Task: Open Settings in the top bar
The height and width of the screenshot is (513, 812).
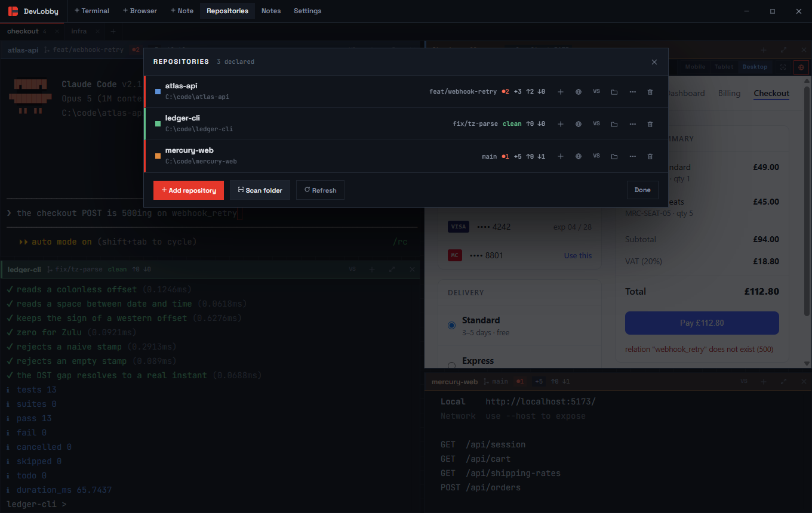Action: 307,11
